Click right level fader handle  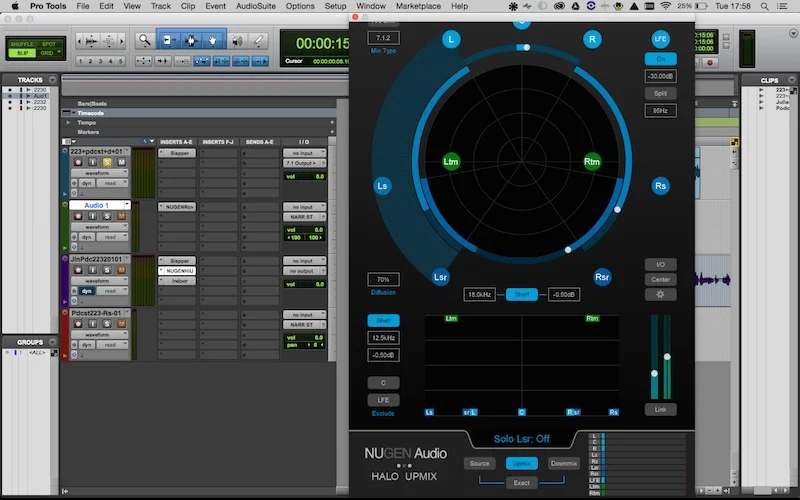pyautogui.click(x=667, y=357)
